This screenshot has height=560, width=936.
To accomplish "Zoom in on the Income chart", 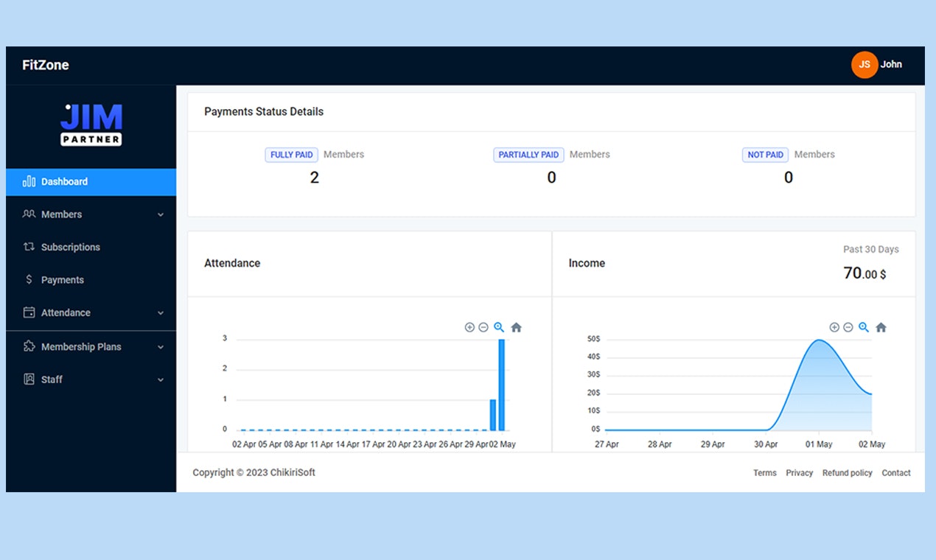I will click(x=834, y=327).
